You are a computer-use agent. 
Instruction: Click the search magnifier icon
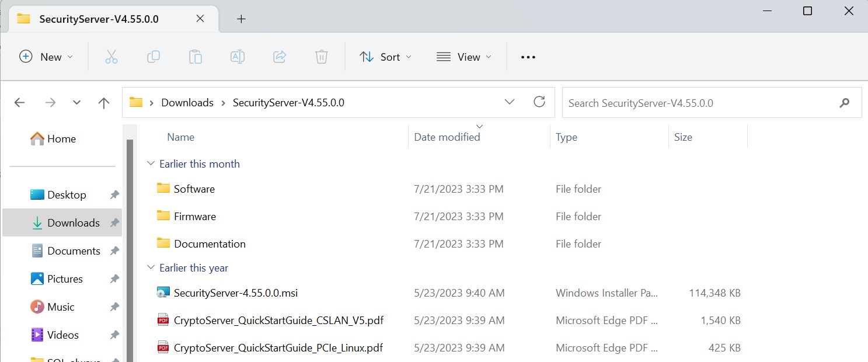point(844,103)
